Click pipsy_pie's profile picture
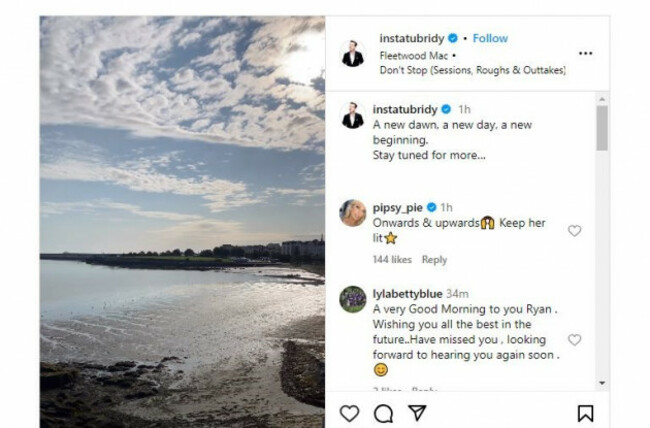This screenshot has width=650, height=428. pos(352,213)
